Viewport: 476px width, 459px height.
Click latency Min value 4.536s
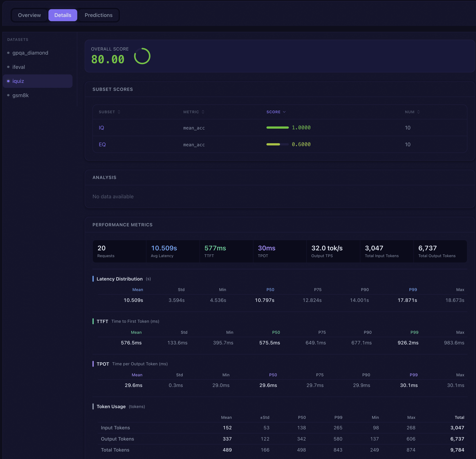pos(218,300)
